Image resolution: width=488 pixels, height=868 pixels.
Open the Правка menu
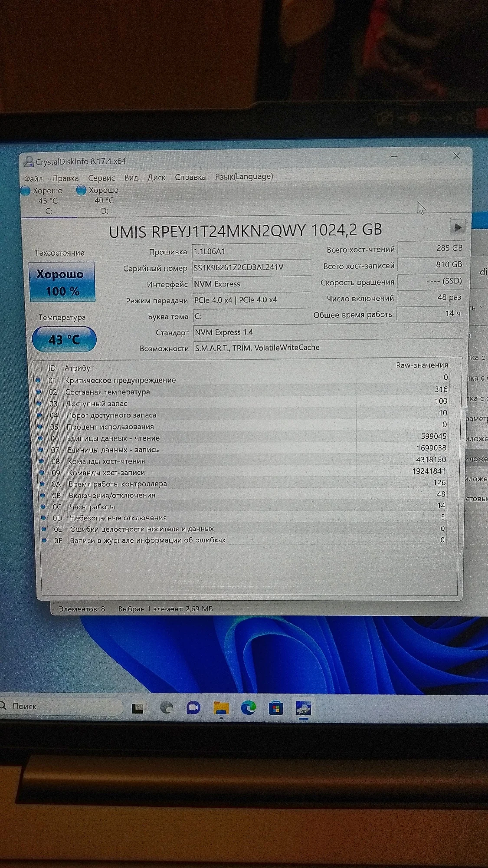coord(66,178)
